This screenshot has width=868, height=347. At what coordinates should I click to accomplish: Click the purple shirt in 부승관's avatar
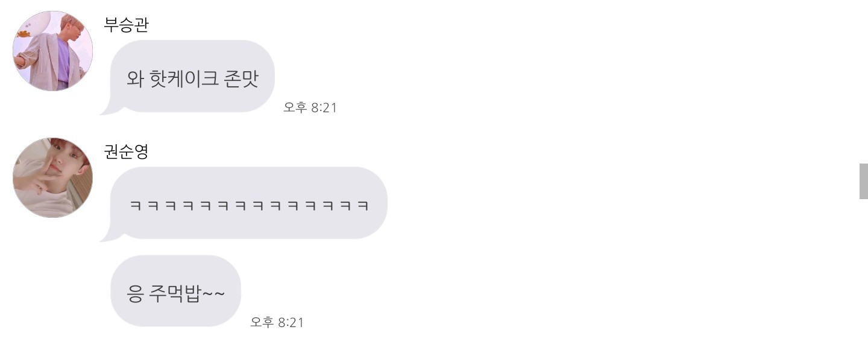tap(63, 60)
